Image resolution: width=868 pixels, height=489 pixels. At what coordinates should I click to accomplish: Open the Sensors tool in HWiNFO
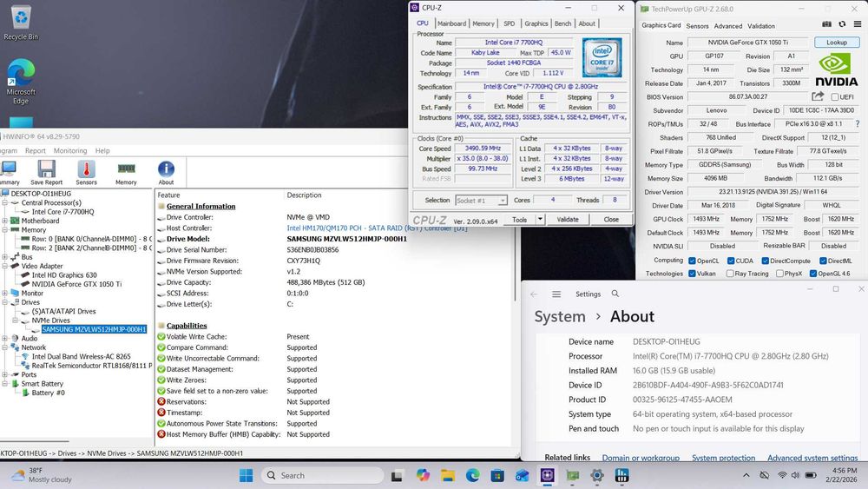(86, 172)
